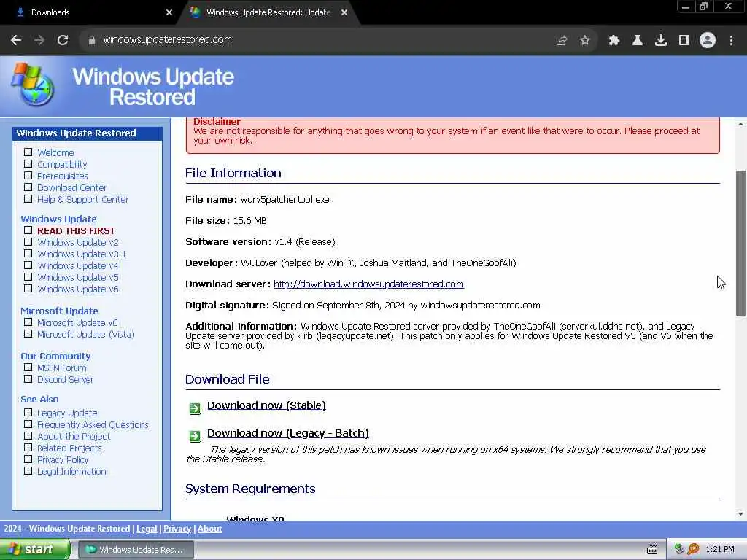This screenshot has width=747, height=560.
Task: View Related Projects page
Action: point(69,448)
